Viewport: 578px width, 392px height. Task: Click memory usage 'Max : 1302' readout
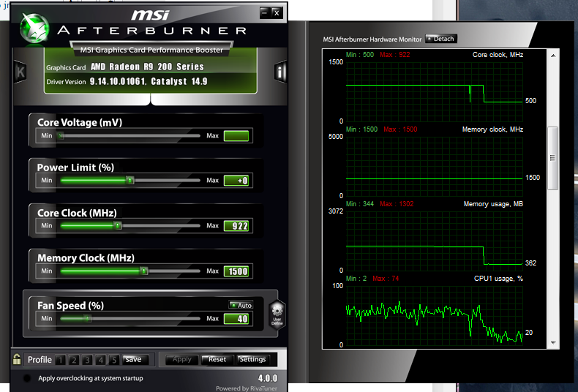pos(397,204)
